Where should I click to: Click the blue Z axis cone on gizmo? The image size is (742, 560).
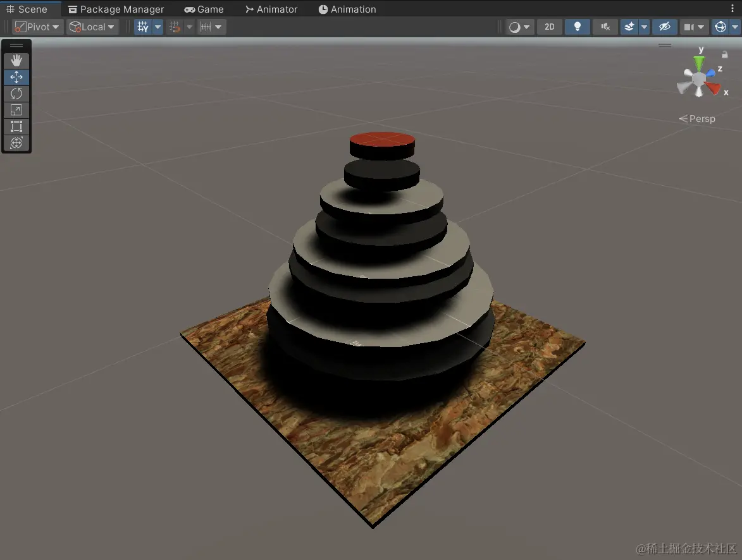[x=710, y=73]
